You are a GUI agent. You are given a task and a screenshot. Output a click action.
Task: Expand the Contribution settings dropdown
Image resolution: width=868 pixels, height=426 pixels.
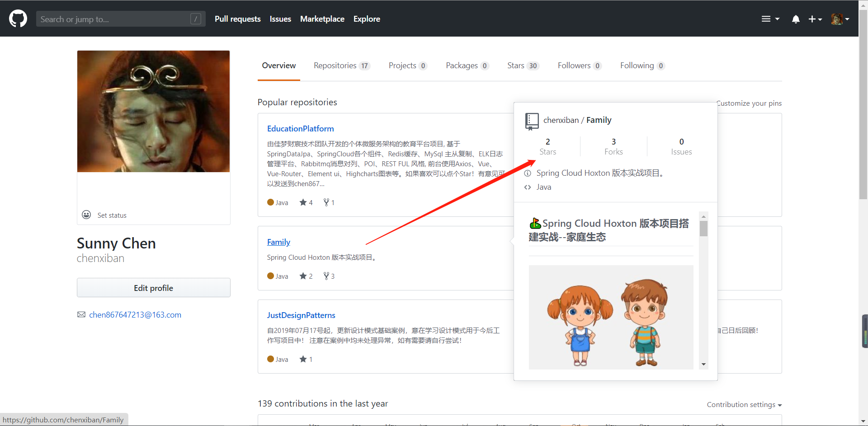[745, 405]
